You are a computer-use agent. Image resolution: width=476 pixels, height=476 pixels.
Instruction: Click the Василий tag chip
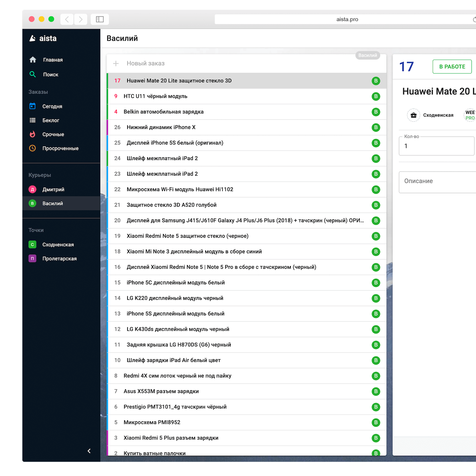[x=368, y=55]
